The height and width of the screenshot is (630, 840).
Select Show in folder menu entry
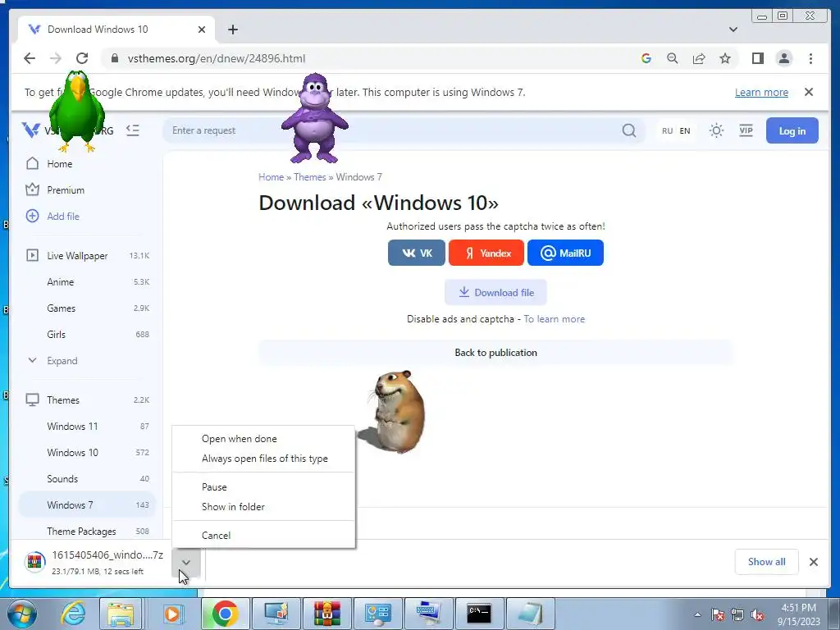point(263,507)
